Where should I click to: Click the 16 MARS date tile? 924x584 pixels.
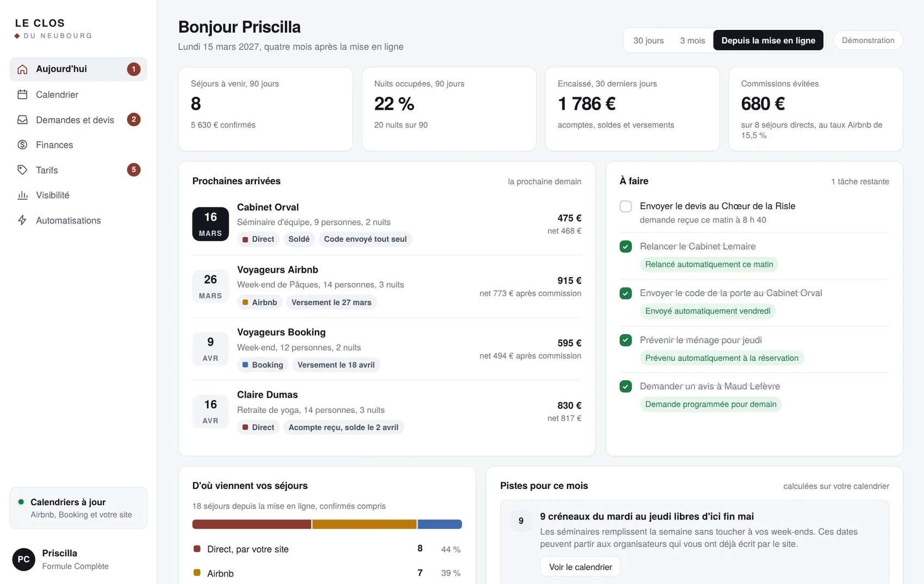pyautogui.click(x=210, y=223)
